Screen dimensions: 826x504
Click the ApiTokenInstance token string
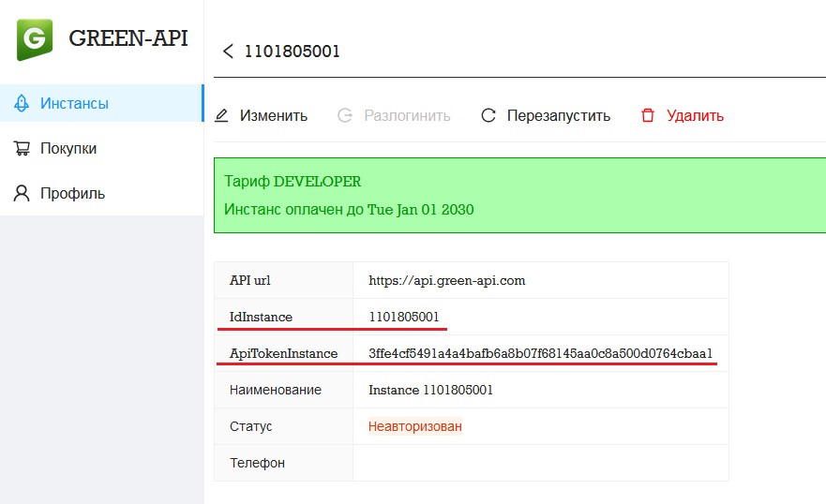point(540,353)
